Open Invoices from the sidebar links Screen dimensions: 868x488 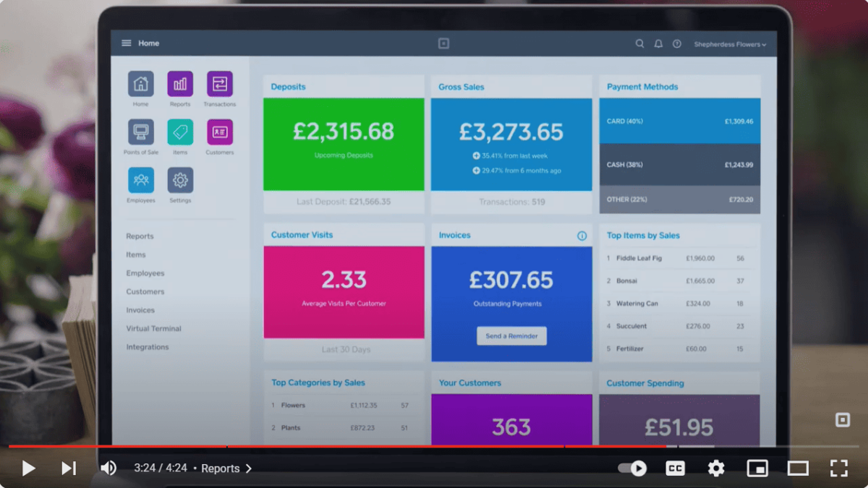[x=140, y=309]
